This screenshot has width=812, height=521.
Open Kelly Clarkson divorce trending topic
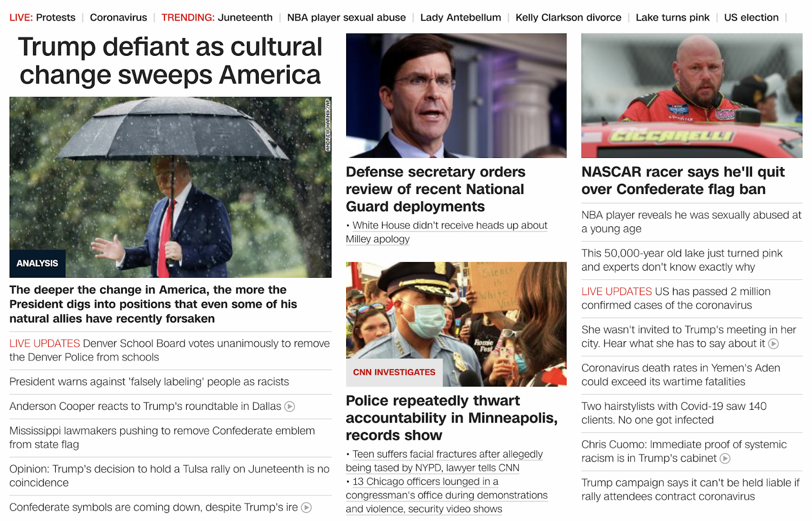(568, 17)
